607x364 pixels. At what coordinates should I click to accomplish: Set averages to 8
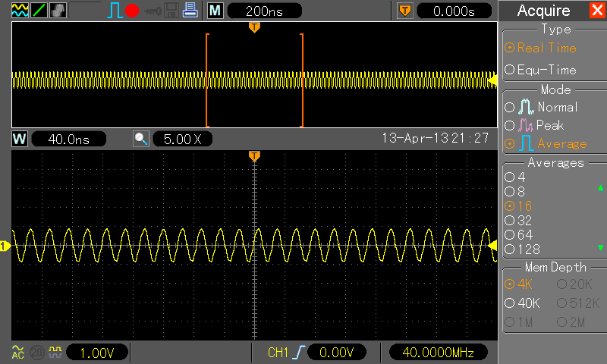pyautogui.click(x=515, y=191)
